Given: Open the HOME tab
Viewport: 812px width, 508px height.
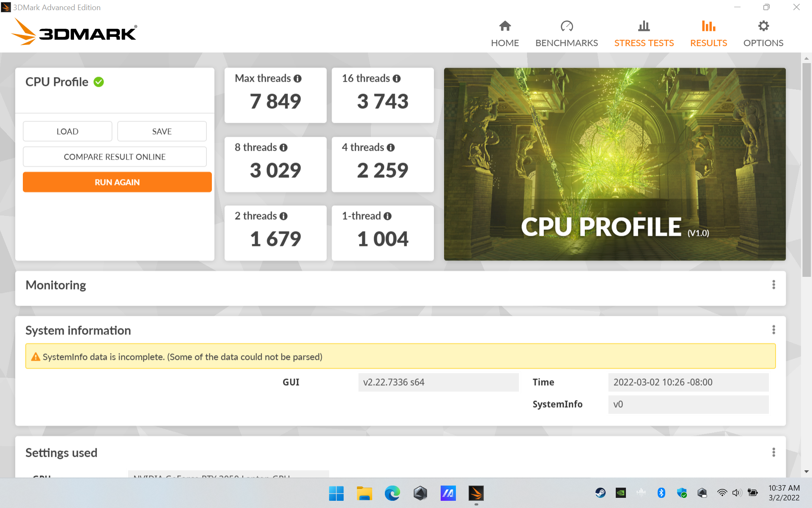Looking at the screenshot, I should tap(505, 34).
